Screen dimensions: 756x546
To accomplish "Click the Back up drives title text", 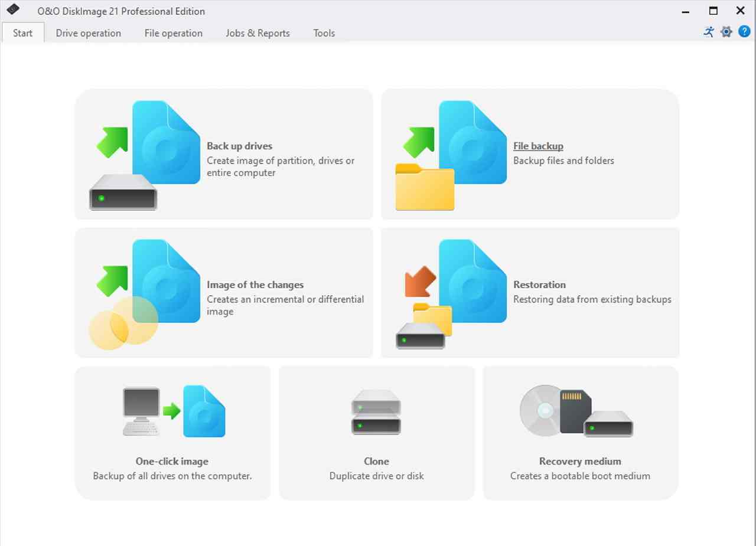I will tap(239, 146).
